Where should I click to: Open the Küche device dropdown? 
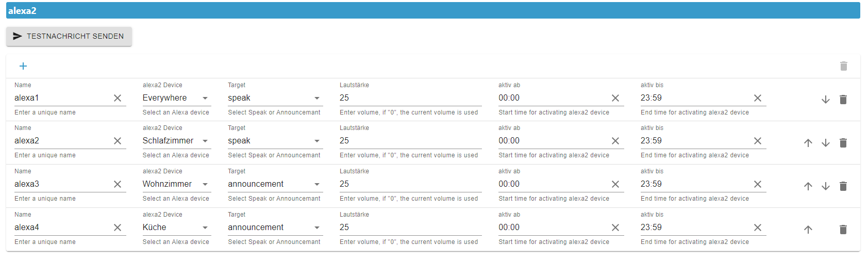click(177, 228)
